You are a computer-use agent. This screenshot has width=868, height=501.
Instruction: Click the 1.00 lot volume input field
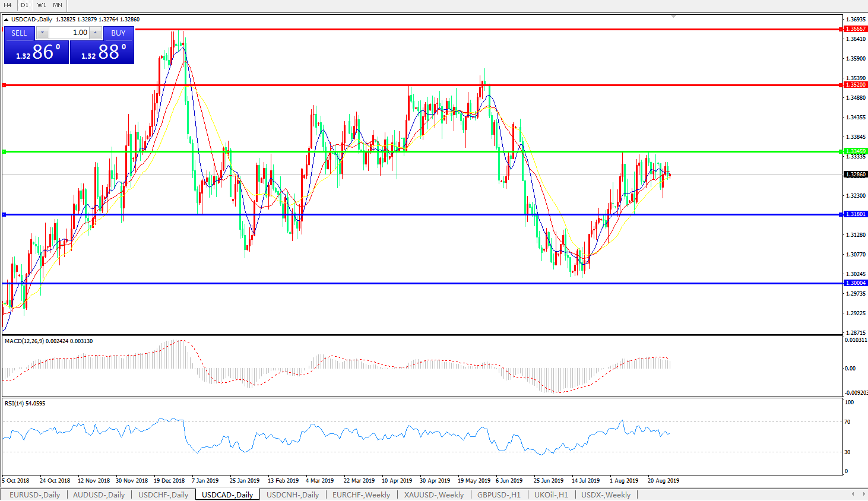point(69,33)
